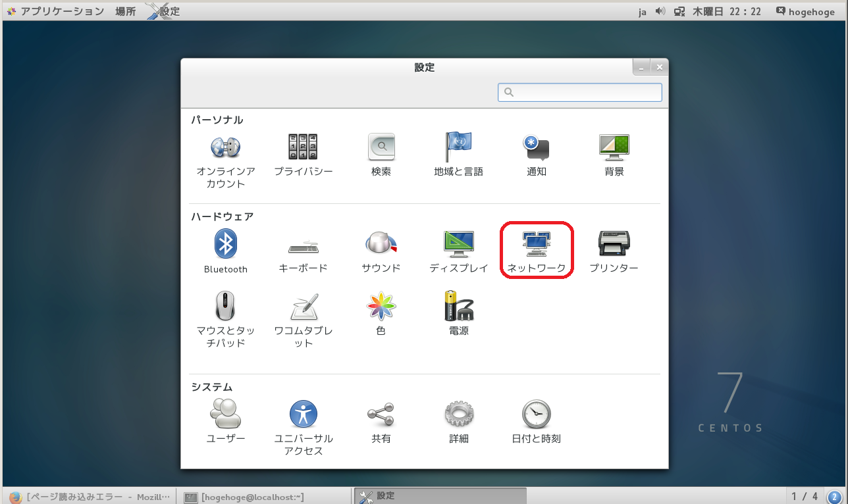Open the Notifications (通知) panel
This screenshot has width=848, height=504.
(537, 155)
